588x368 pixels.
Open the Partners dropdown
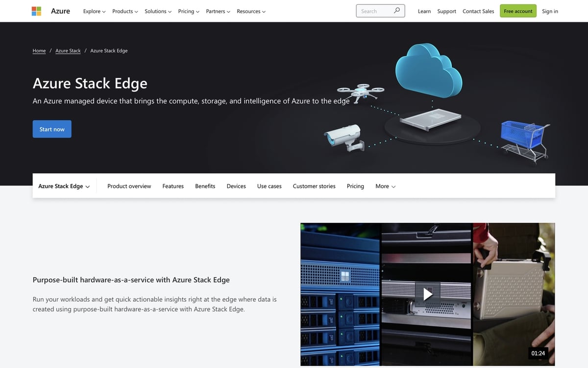(x=218, y=11)
